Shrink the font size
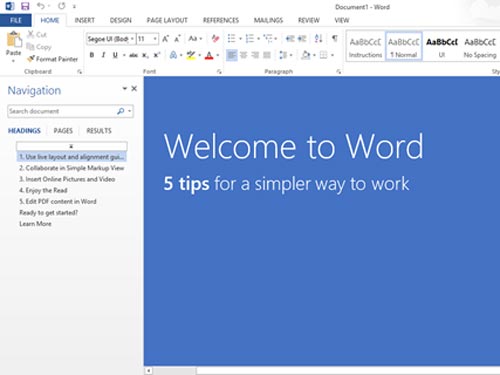 pos(177,39)
